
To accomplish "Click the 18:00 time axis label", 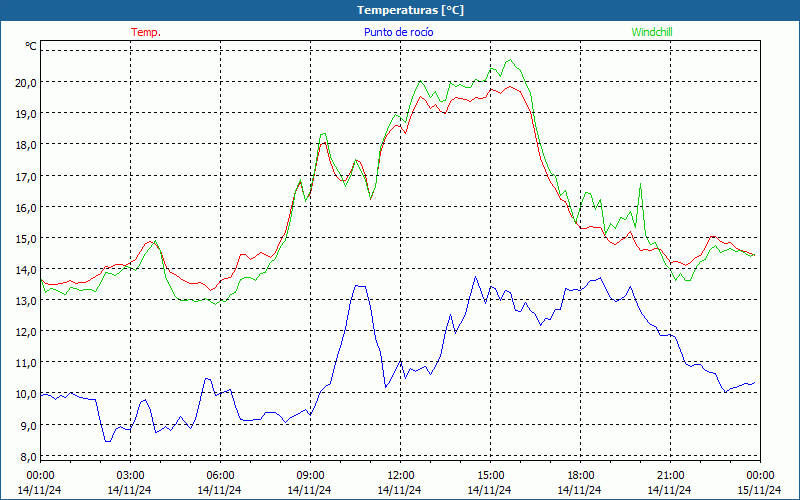I will 580,476.
